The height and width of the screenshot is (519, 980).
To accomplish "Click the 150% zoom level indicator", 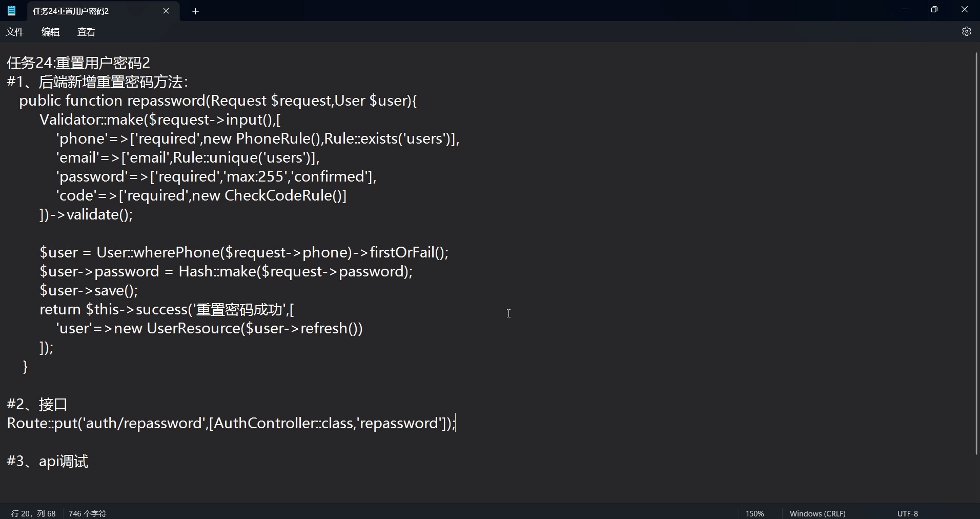I will [x=754, y=513].
